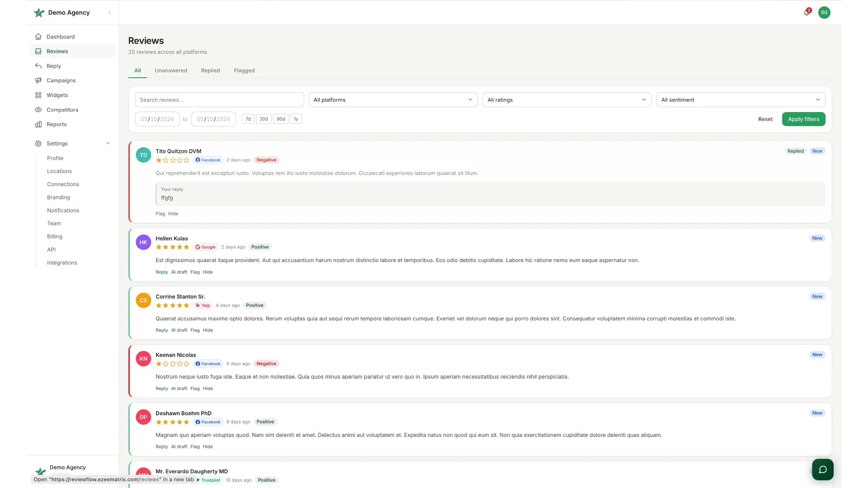This screenshot has width=868, height=488.
Task: Open the All sentiment dropdown
Action: [741, 100]
